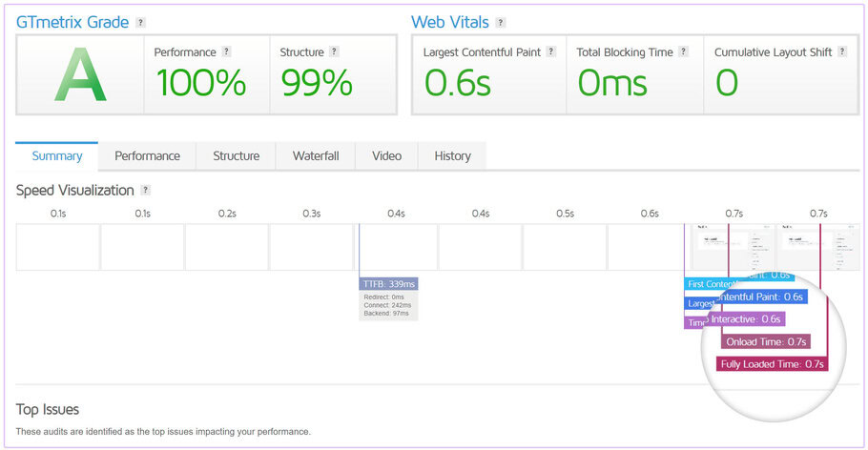Viewport: 868px width, 450px height.
Task: Open help for Total Blocking Time
Action: pyautogui.click(x=684, y=52)
